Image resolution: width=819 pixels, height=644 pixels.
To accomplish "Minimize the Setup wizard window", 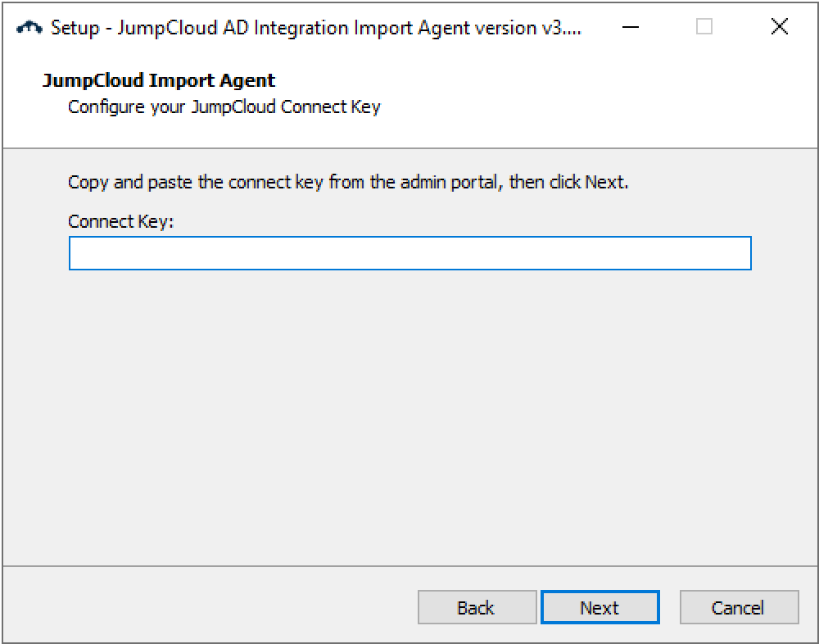I will (630, 27).
